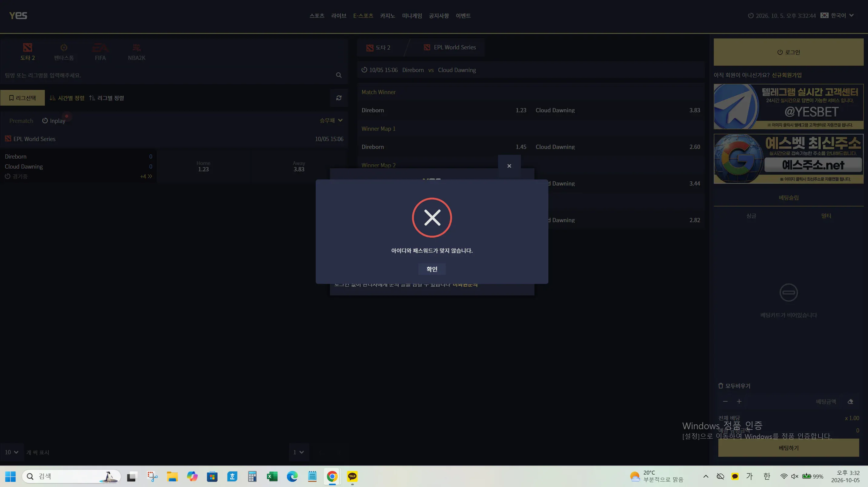Open the 미니게임 menu
Screen dimensions: 868x487
click(x=412, y=16)
